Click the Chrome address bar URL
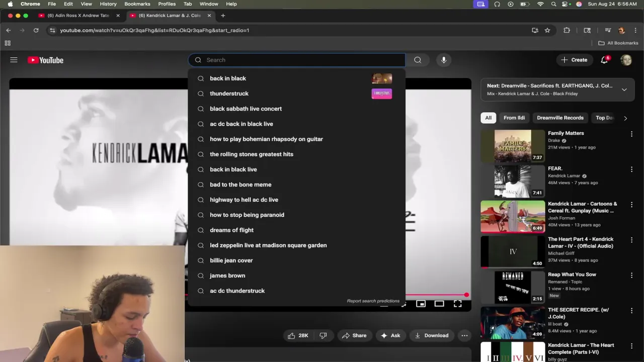 [154, 30]
